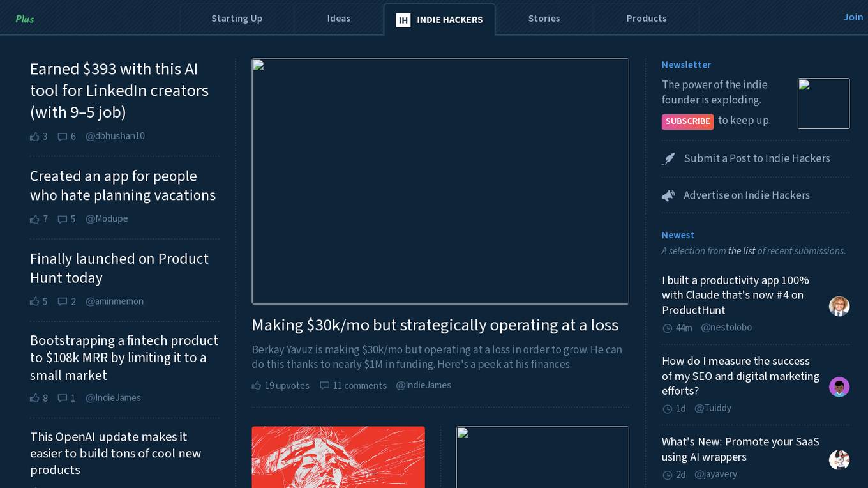The height and width of the screenshot is (488, 868).
Task: Open the Ideas tab
Action: (x=338, y=19)
